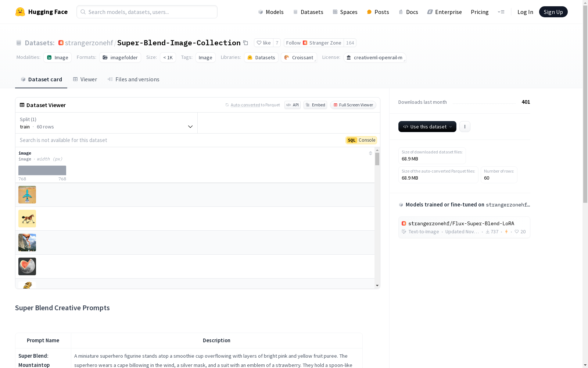The width and height of the screenshot is (588, 368).
Task: Sort the image column using sort arrows
Action: 370,153
